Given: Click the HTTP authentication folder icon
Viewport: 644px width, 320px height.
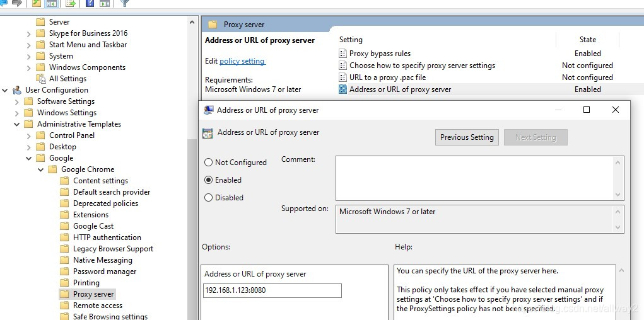Looking at the screenshot, I should [64, 237].
